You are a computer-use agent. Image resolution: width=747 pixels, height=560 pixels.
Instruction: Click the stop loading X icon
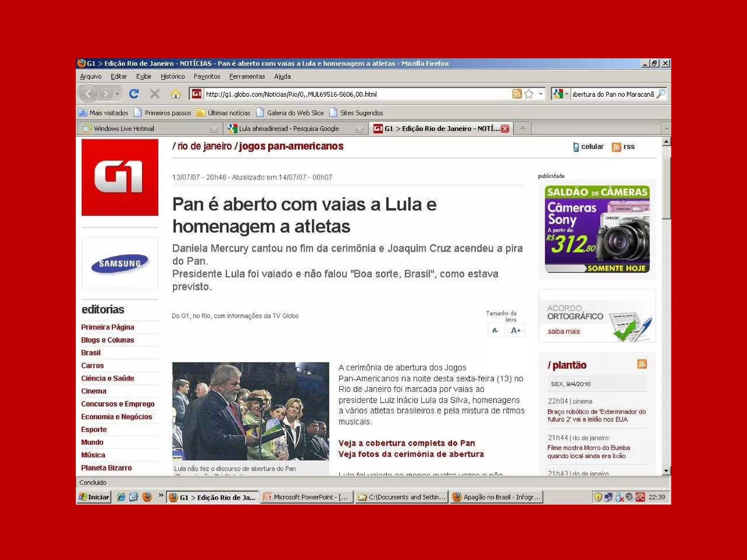[155, 94]
